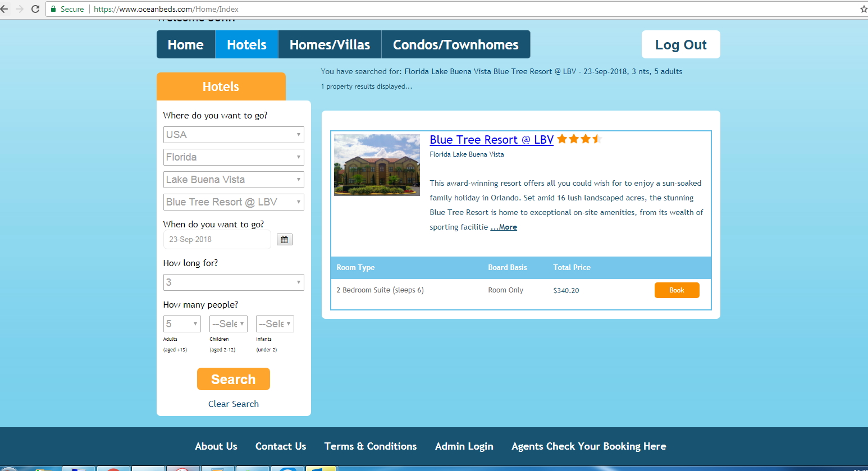The image size is (868, 471).
Task: Open the Florida state dropdown
Action: pyautogui.click(x=234, y=157)
